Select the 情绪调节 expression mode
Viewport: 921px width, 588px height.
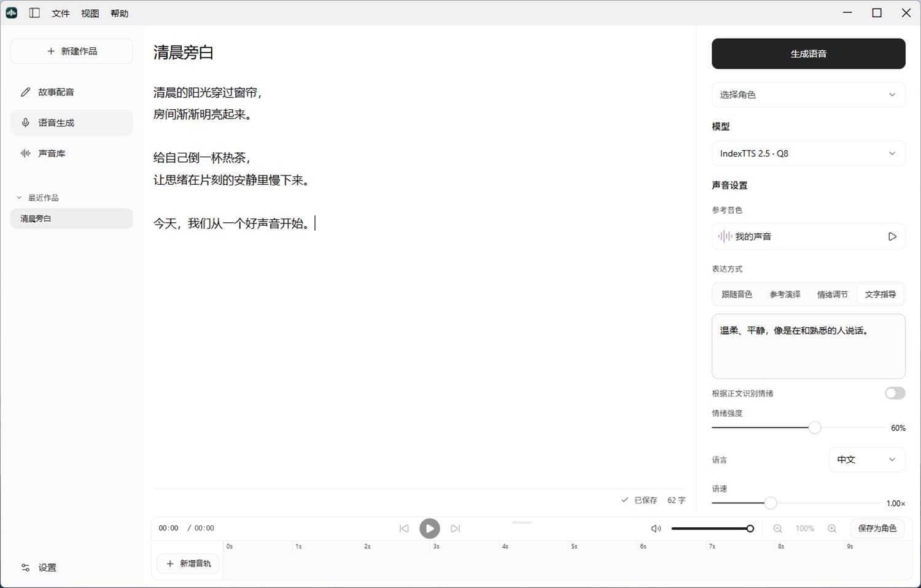click(x=832, y=295)
